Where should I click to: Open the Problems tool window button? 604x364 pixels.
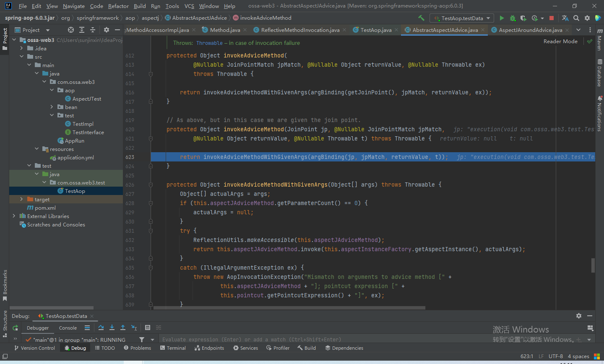coord(138,348)
